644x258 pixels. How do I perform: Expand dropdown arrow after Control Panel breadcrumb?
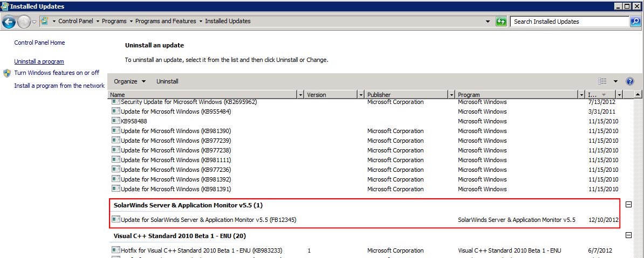coord(97,21)
